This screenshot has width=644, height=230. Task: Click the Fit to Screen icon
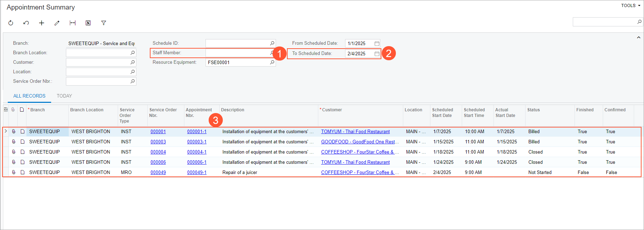(73, 23)
